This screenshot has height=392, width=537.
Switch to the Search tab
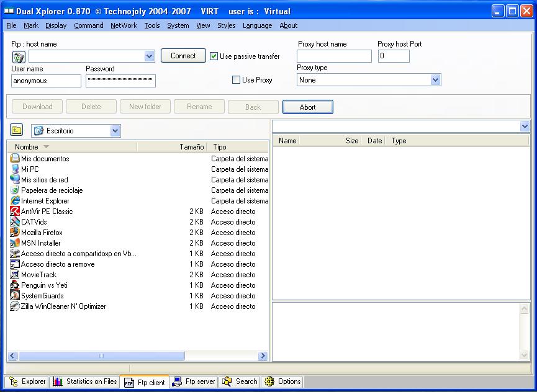(x=240, y=381)
